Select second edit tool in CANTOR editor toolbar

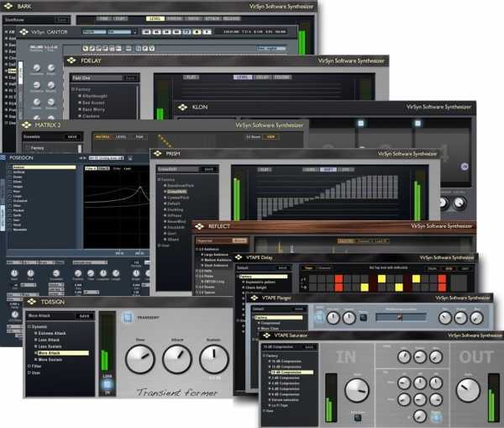coord(92,49)
